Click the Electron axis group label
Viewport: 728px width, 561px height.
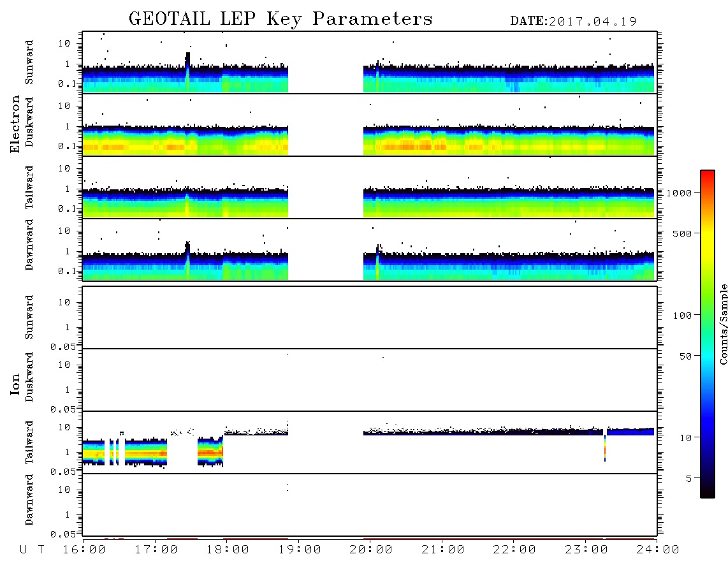pos(15,124)
